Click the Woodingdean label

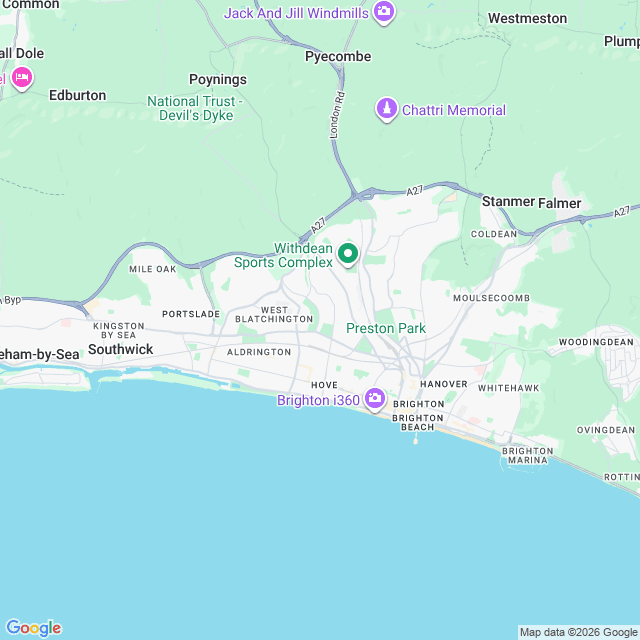click(x=596, y=342)
